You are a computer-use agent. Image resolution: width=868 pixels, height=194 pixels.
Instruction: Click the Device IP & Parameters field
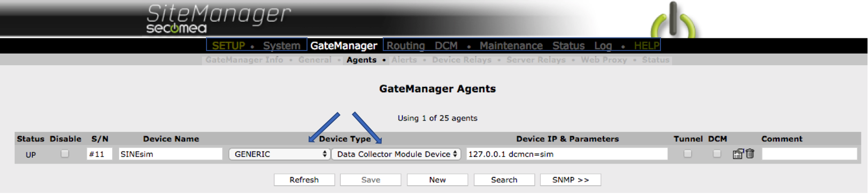tap(567, 154)
